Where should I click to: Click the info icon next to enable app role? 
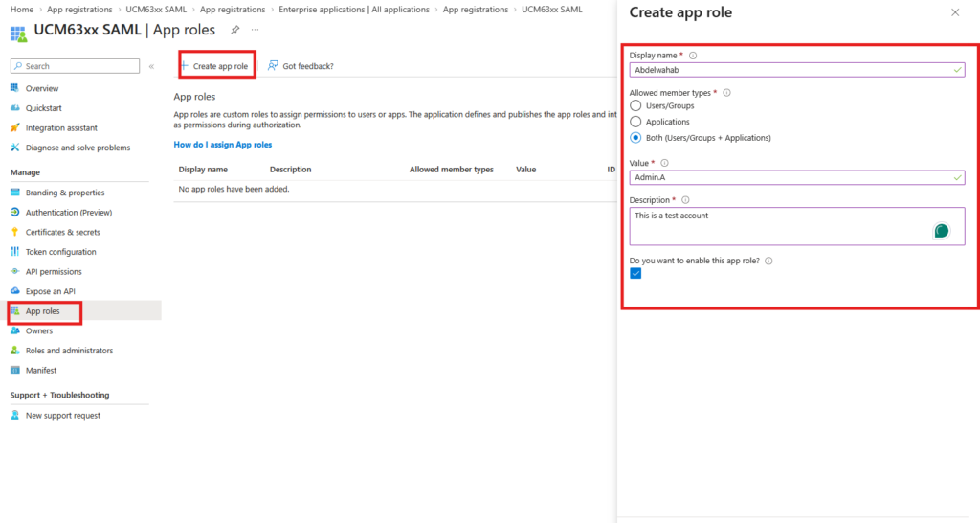point(768,261)
